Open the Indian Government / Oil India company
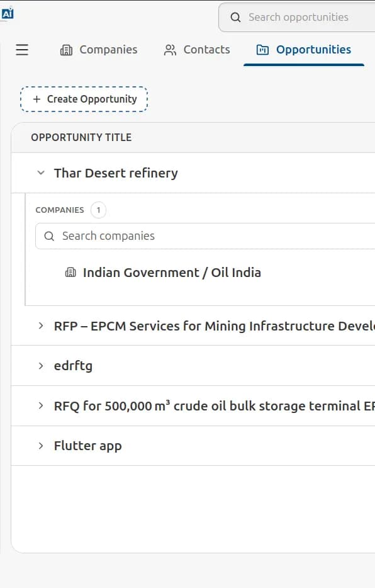Screen dimensions: 375x588 pyautogui.click(x=172, y=273)
